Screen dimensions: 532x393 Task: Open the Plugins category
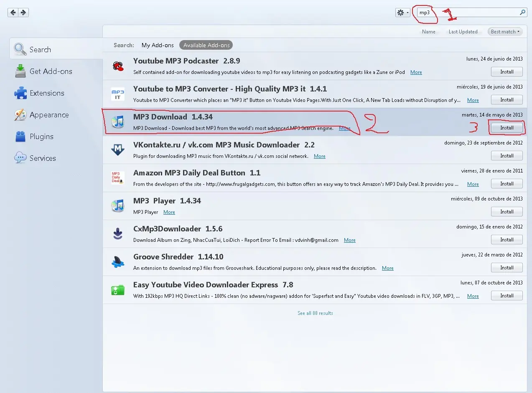pyautogui.click(x=56, y=136)
